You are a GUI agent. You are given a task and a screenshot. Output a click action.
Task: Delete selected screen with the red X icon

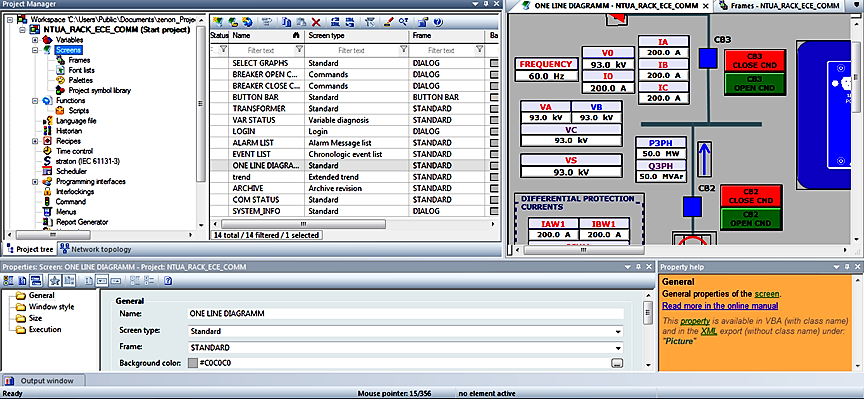[x=316, y=23]
